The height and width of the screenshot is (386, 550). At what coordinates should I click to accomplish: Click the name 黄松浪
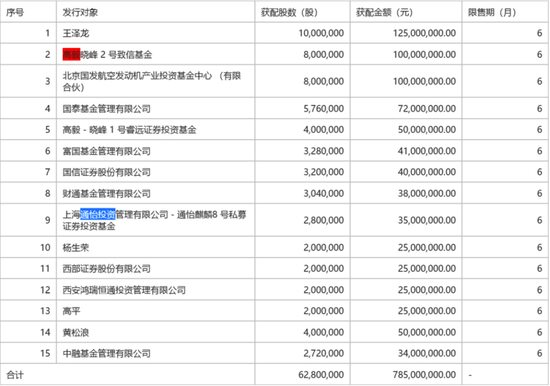pos(76,333)
